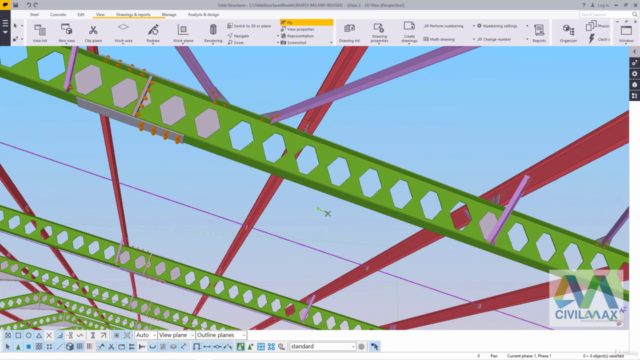Click Multi-drawing

tap(439, 39)
